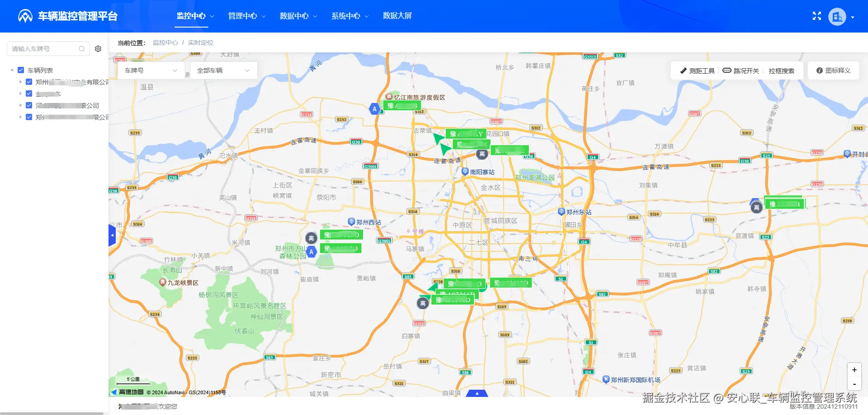Open the 全部车辆 filter dropdown
Screen dimensions: 868x415
pos(223,70)
